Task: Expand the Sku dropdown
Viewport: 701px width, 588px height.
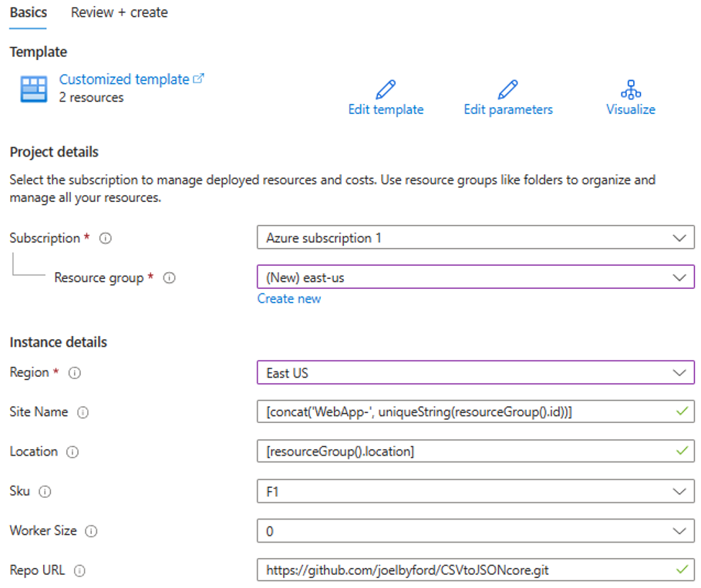Action: click(475, 492)
